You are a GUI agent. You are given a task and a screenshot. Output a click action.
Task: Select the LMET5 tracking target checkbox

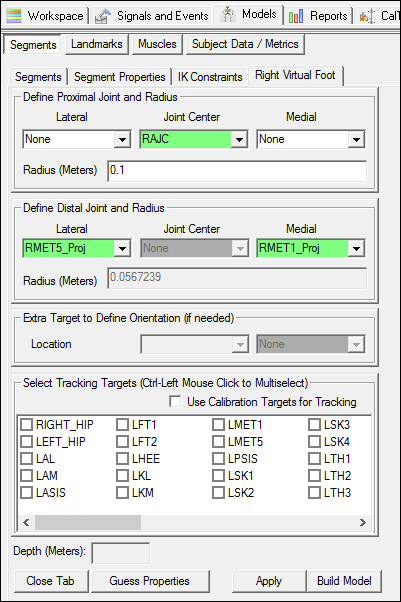(x=218, y=442)
